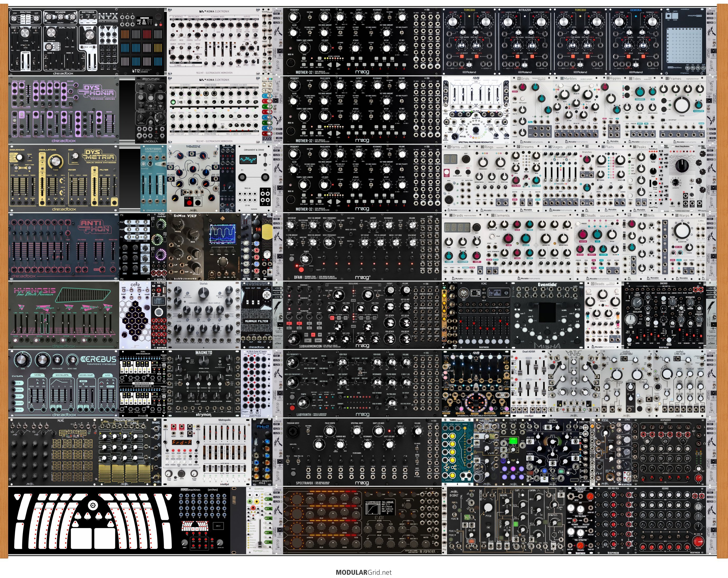This screenshot has width=728, height=578.
Task: Select the Doepfer A-150-8 switch module
Action: [257, 384]
